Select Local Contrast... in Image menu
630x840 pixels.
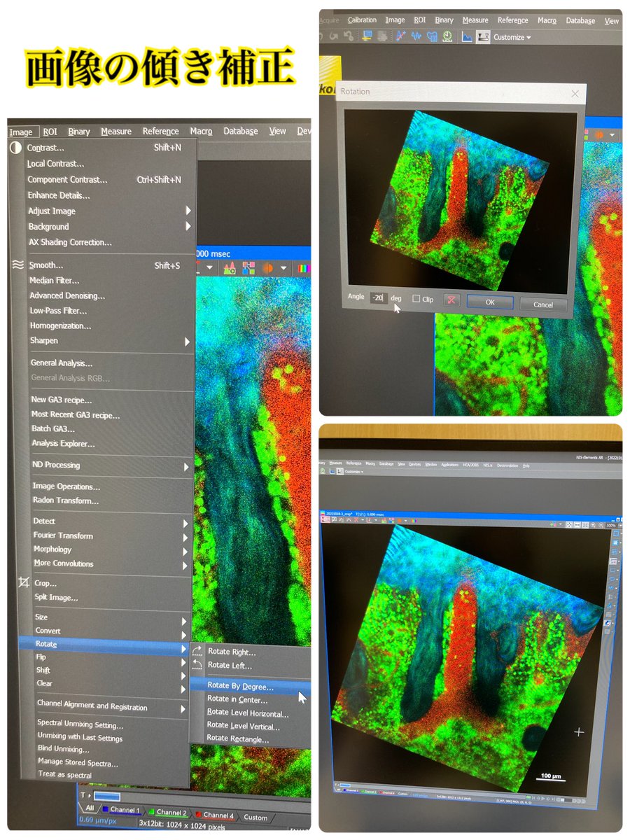(x=55, y=164)
